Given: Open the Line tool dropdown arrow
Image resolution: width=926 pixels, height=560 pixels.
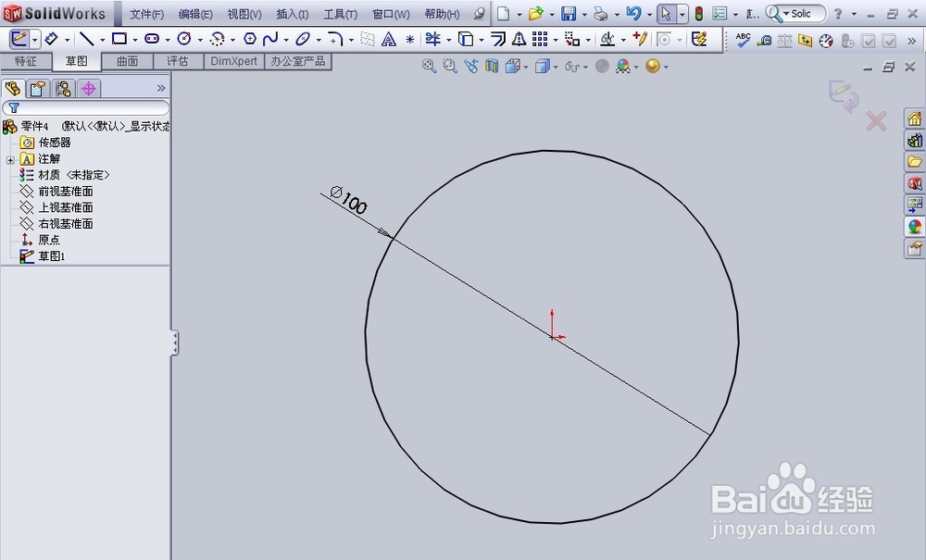Looking at the screenshot, I should pos(102,40).
